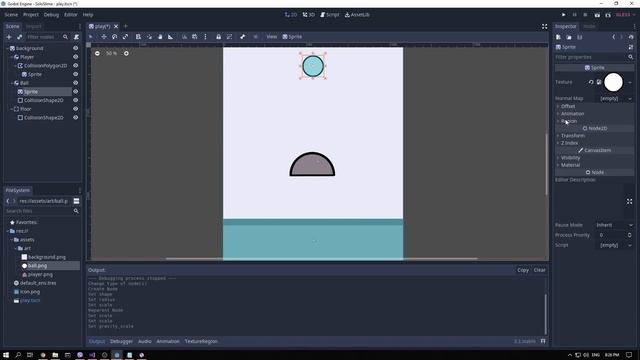Image resolution: width=640 pixels, height=360 pixels.
Task: Open the AssetLib workspace
Action: 357,15
